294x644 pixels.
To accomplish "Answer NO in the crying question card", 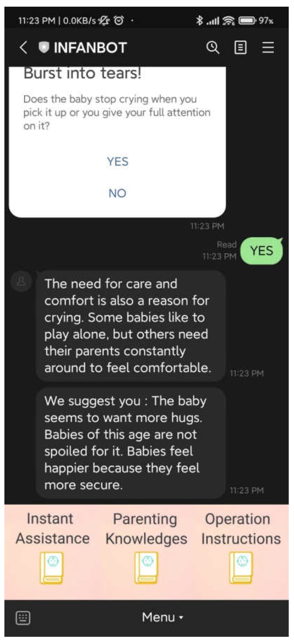I will [118, 193].
